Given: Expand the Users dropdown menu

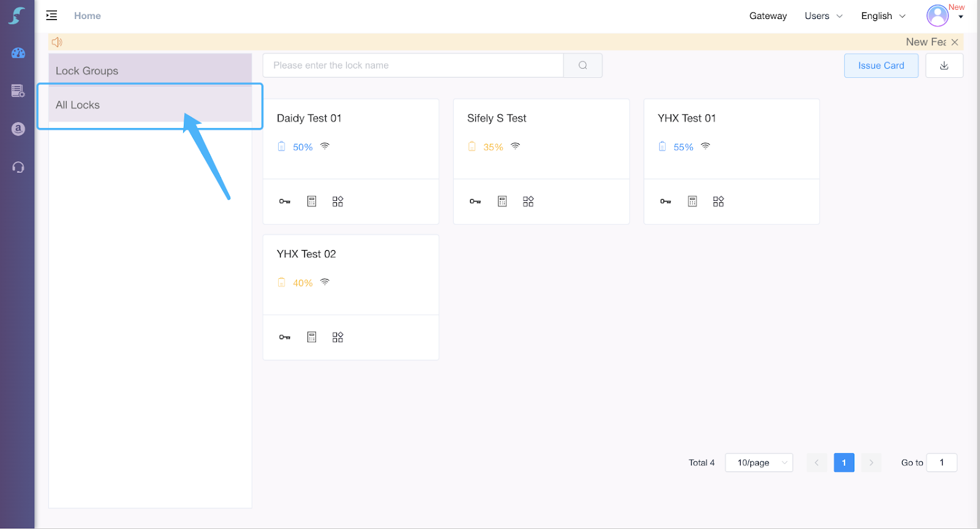Looking at the screenshot, I should click(x=823, y=16).
